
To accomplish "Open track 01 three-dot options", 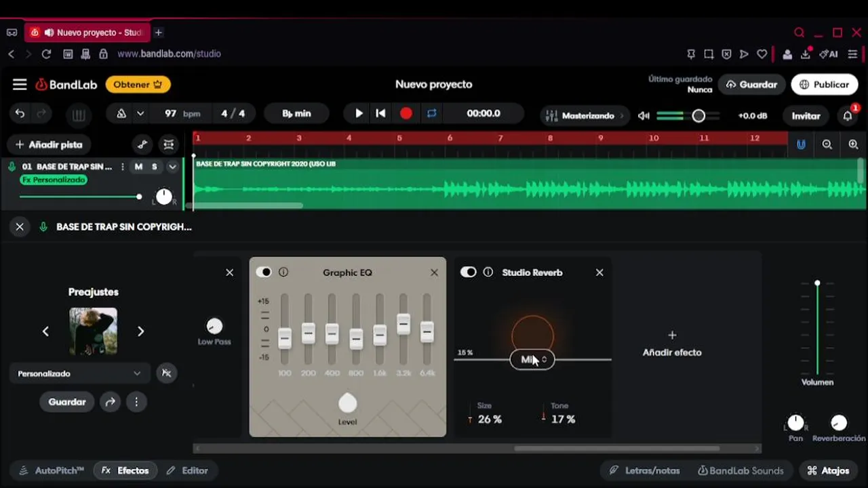I will pyautogui.click(x=123, y=167).
